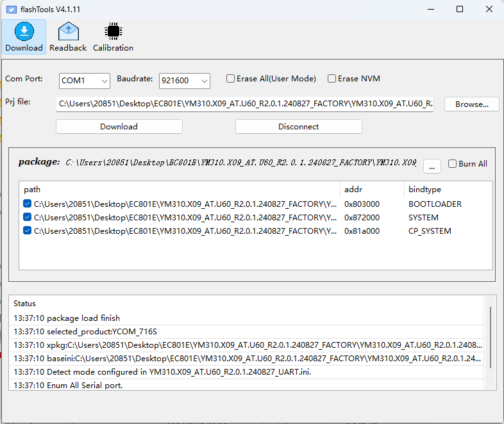Open the Download toolbar mode

(24, 37)
